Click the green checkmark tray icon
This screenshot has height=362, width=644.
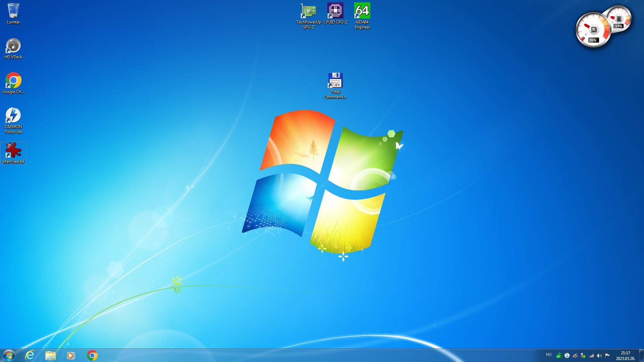pyautogui.click(x=559, y=356)
